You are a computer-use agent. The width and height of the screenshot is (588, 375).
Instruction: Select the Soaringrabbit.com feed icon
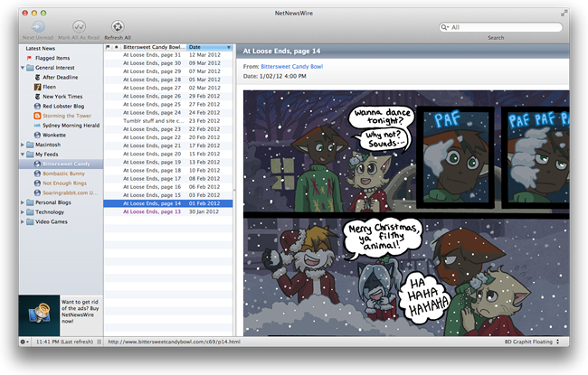37,193
